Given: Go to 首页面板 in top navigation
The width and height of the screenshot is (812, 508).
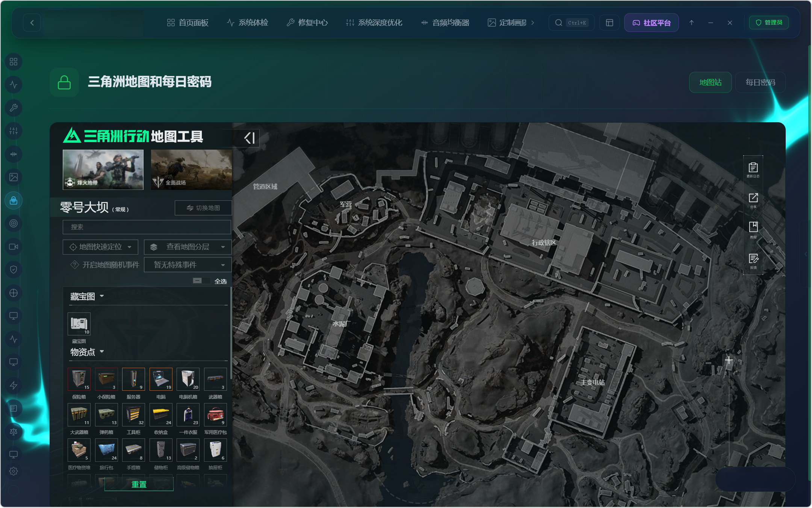Looking at the screenshot, I should pyautogui.click(x=188, y=23).
